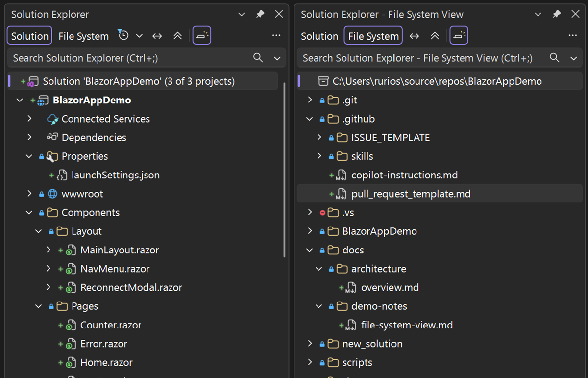Expand the .git folder
This screenshot has width=588, height=378.
pos(309,100)
